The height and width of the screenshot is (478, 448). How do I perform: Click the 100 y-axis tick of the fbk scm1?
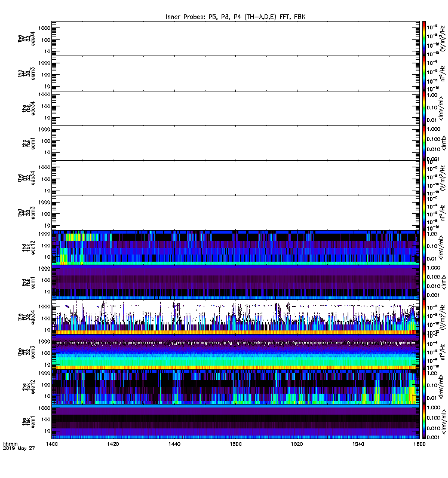click(46, 419)
